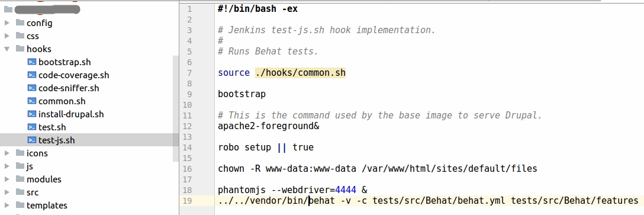
Task: Click the bootstrap.sh shell file icon
Action: pyautogui.click(x=31, y=62)
